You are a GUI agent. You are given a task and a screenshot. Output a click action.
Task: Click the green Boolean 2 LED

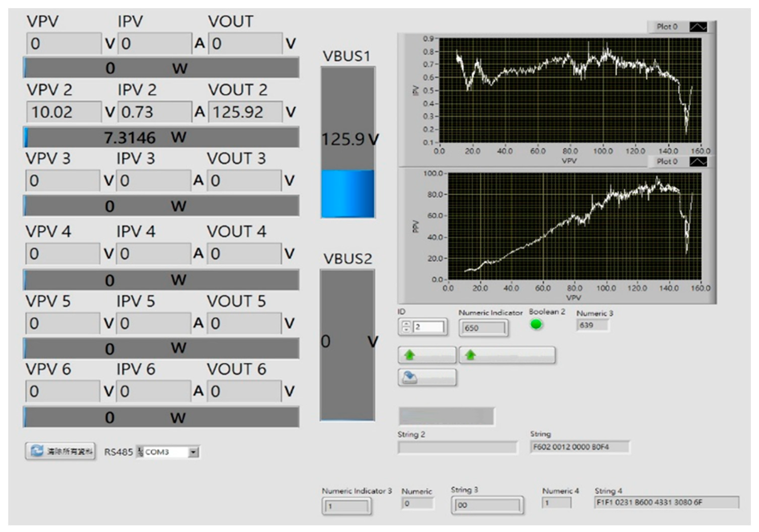536,325
